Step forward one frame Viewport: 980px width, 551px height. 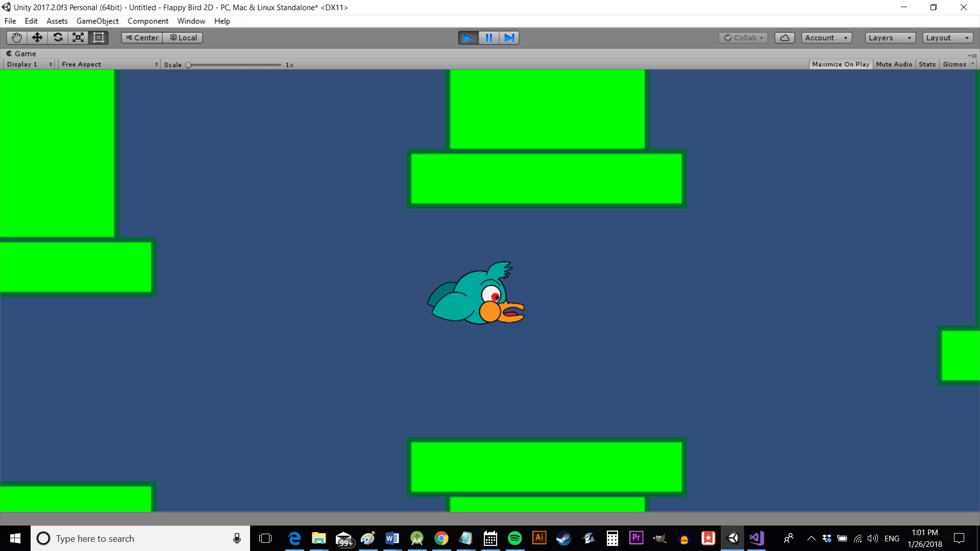509,38
